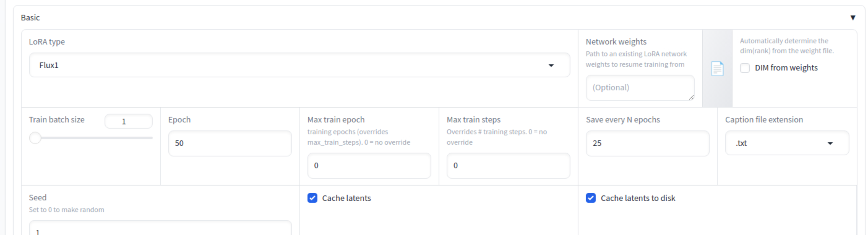This screenshot has width=868, height=235.
Task: Click the Network weights path textbox
Action: (639, 88)
